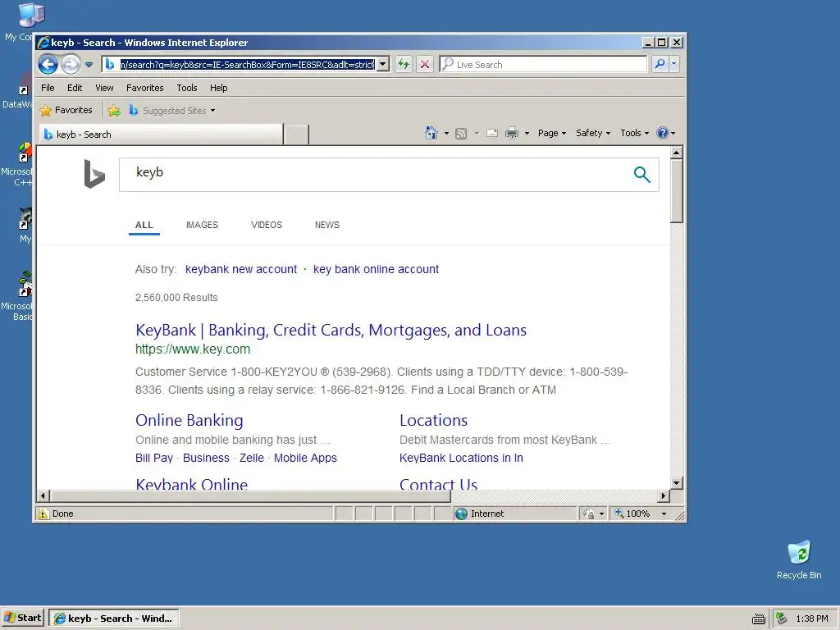Select the ALL results tab
The height and width of the screenshot is (630, 840).
pyautogui.click(x=144, y=225)
